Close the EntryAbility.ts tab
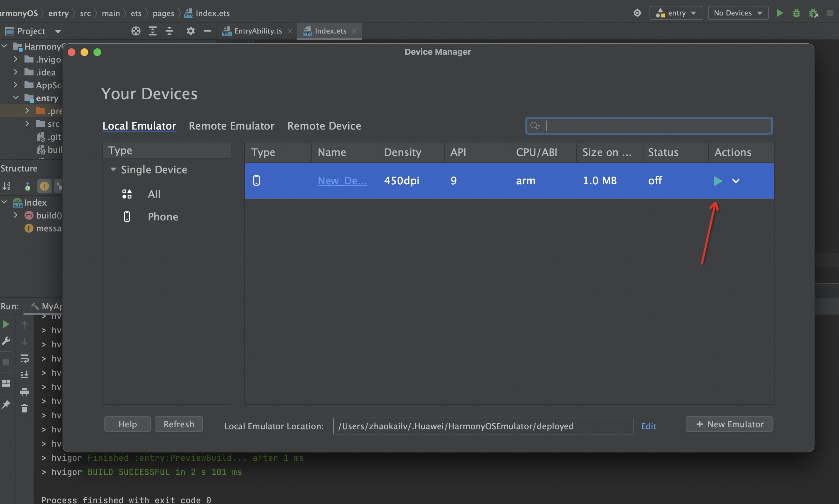Viewport: 839px width, 504px height. pyautogui.click(x=290, y=31)
